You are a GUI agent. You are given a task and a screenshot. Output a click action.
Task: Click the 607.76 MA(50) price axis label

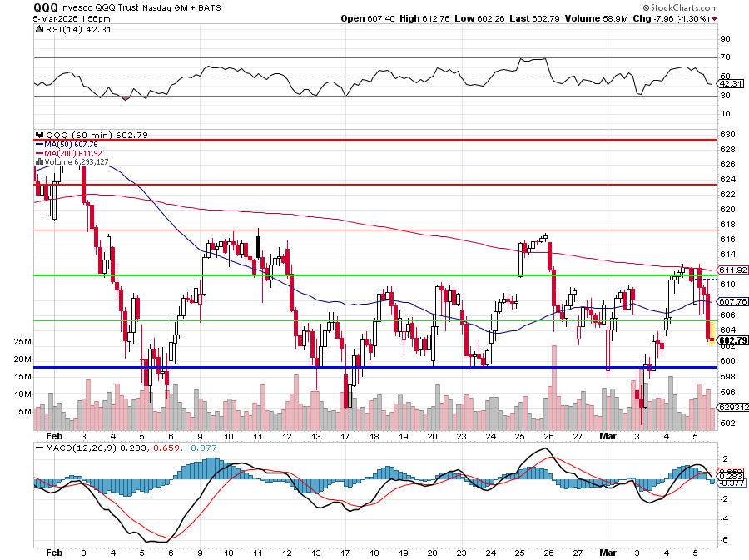click(x=731, y=301)
